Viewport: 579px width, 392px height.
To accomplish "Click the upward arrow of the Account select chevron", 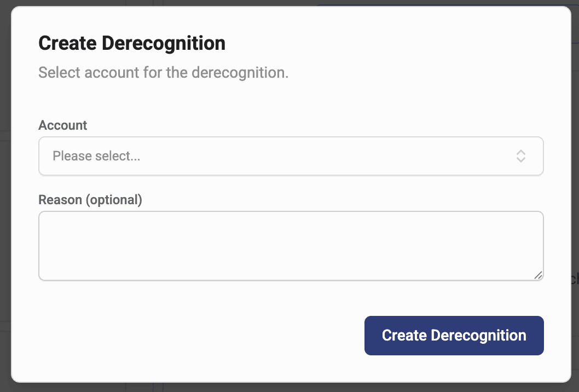I will click(x=521, y=152).
